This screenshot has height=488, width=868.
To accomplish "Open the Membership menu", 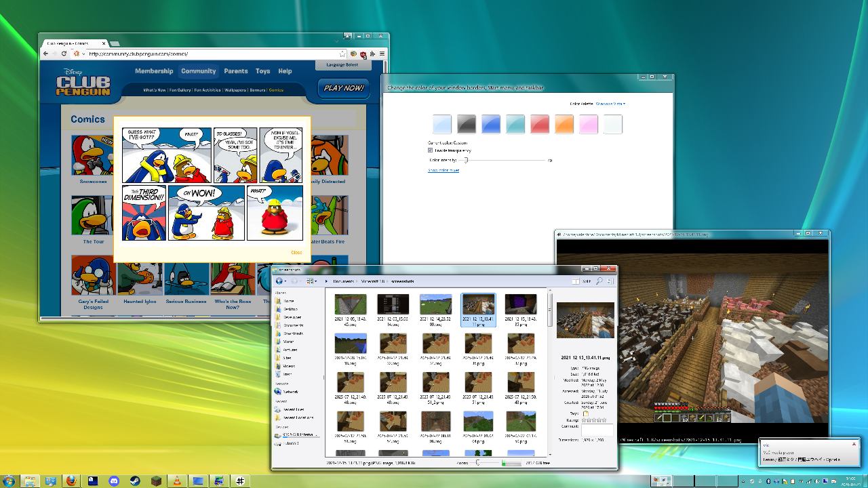I will pos(154,71).
